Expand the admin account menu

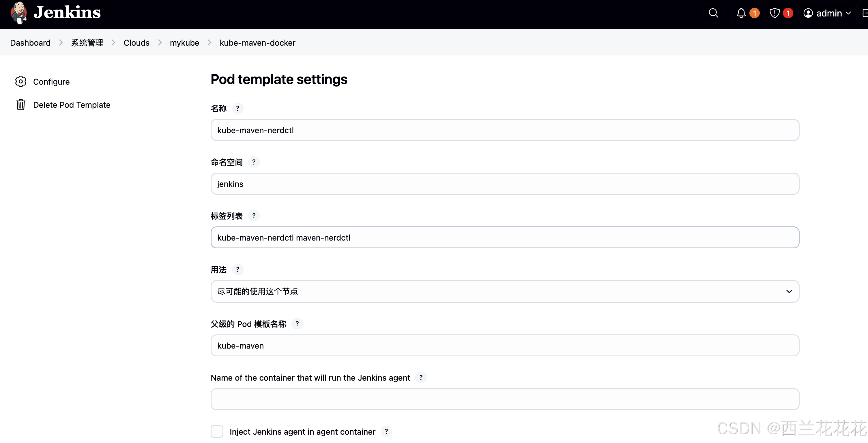[827, 13]
